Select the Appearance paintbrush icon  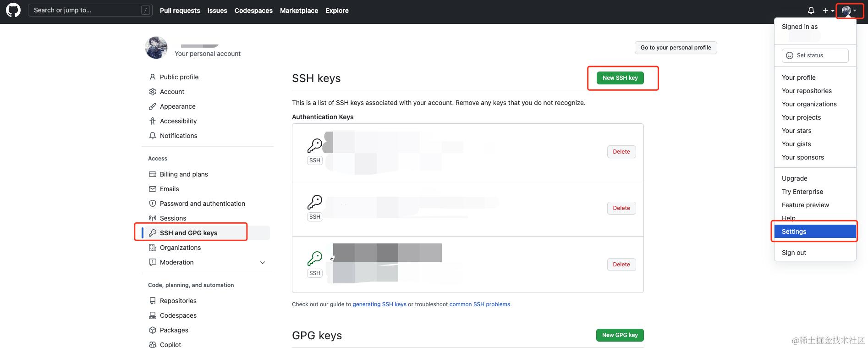(x=153, y=106)
